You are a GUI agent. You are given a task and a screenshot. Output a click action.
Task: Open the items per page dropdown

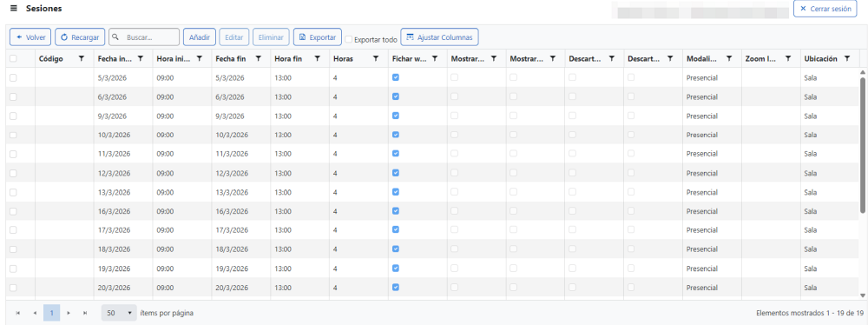119,314
